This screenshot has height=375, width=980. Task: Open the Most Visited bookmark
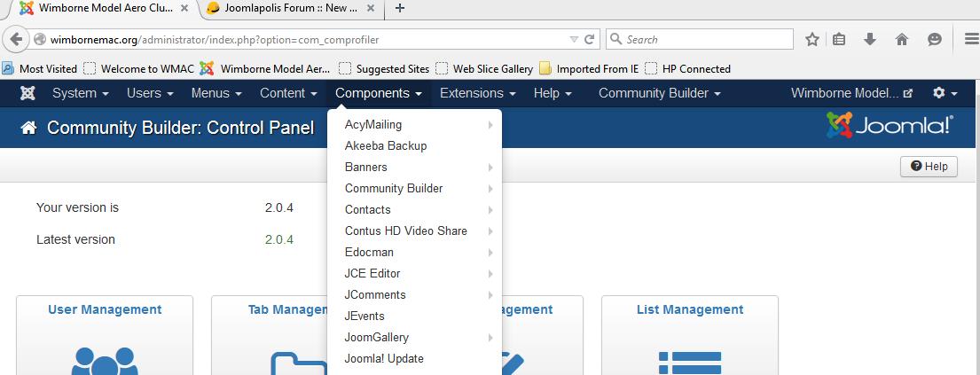40,69
